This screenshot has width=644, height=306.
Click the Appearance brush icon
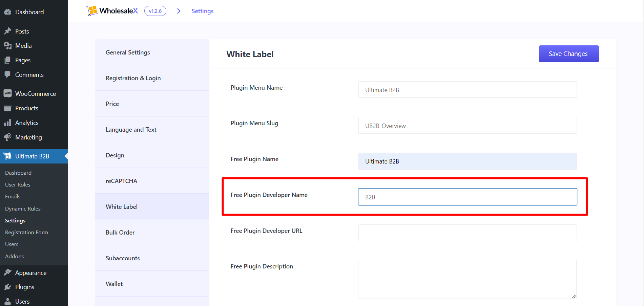tap(7, 272)
